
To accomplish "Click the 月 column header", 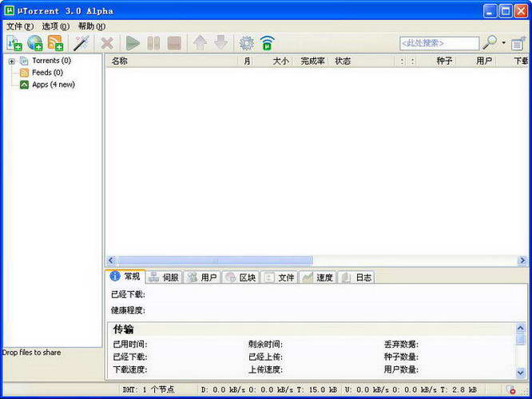I will pyautogui.click(x=247, y=61).
